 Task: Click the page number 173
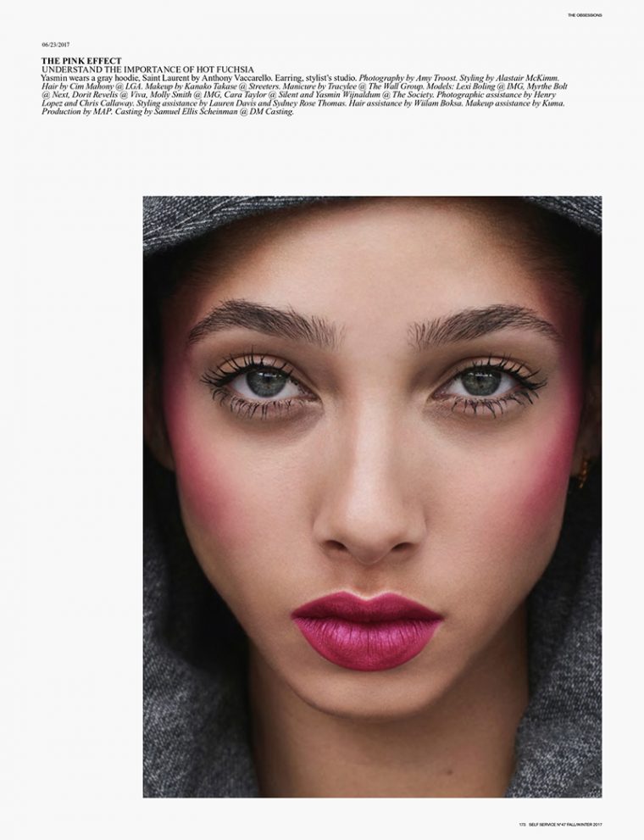click(522, 825)
